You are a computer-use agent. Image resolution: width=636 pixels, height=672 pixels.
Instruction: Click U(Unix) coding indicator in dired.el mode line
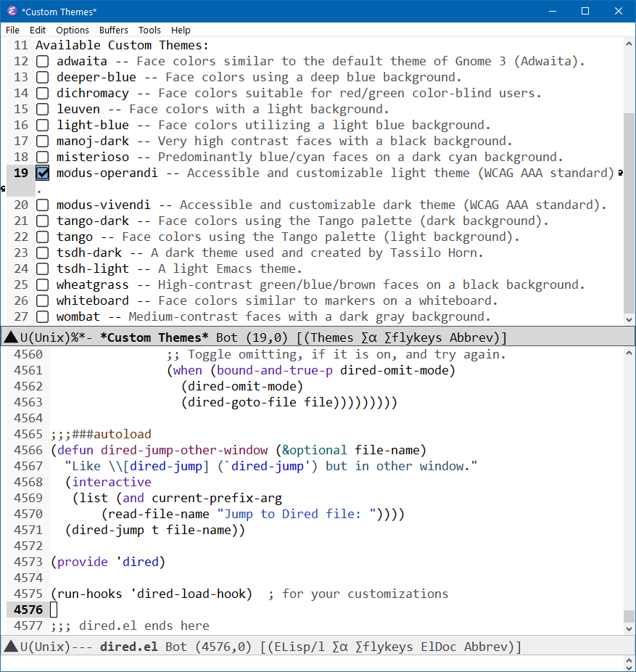point(45,647)
